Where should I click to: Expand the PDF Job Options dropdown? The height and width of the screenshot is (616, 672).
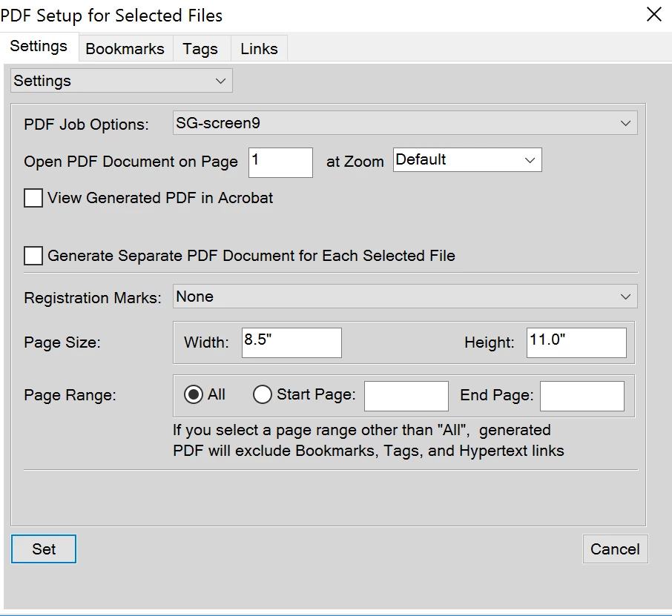coord(405,123)
